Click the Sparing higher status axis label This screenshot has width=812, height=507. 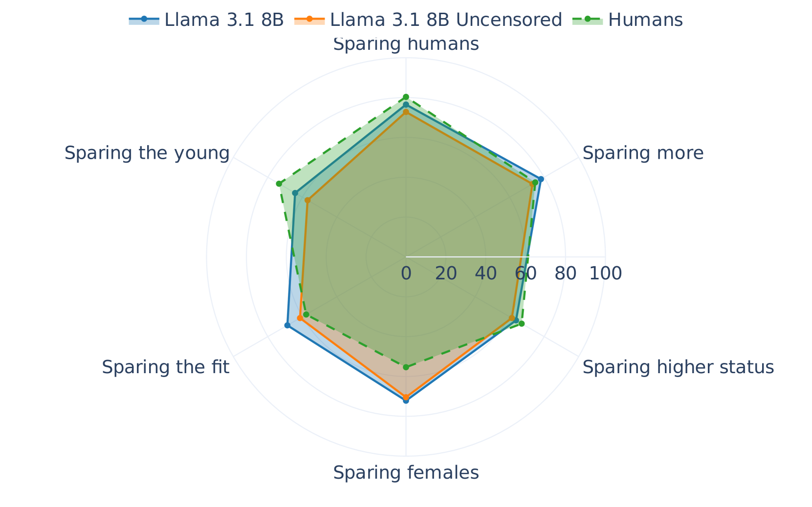tap(678, 367)
